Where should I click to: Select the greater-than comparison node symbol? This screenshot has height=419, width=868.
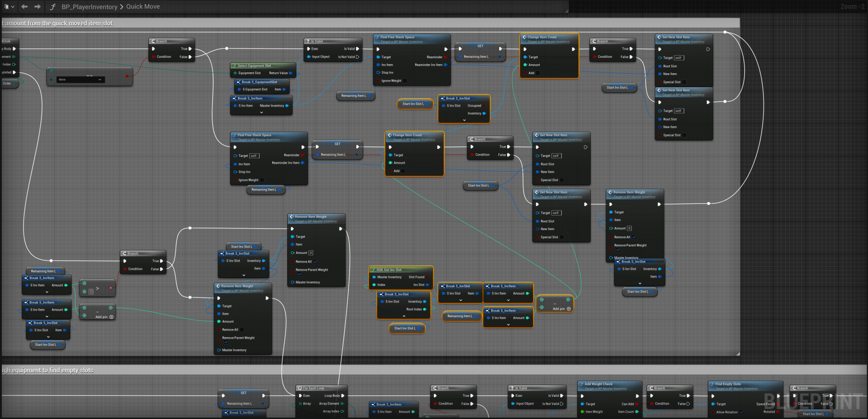(97, 288)
